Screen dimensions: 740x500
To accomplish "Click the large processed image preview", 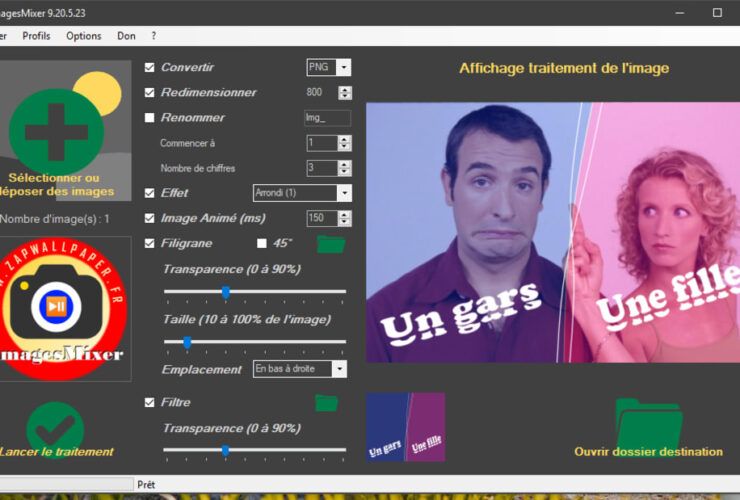I will click(553, 232).
